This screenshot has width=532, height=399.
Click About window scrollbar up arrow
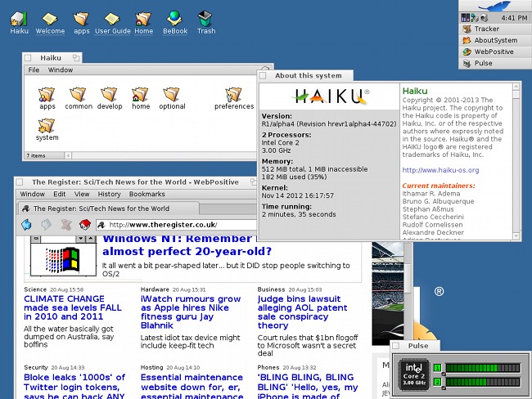pyautogui.click(x=516, y=87)
